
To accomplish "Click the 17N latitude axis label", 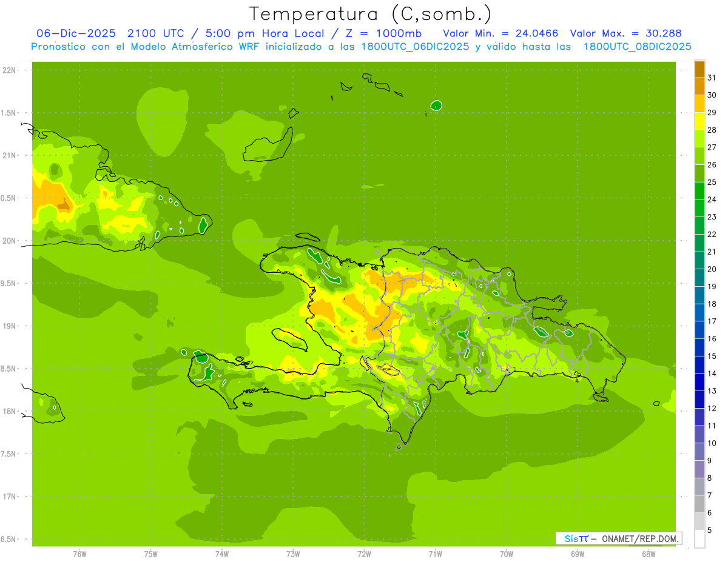I will (10, 497).
